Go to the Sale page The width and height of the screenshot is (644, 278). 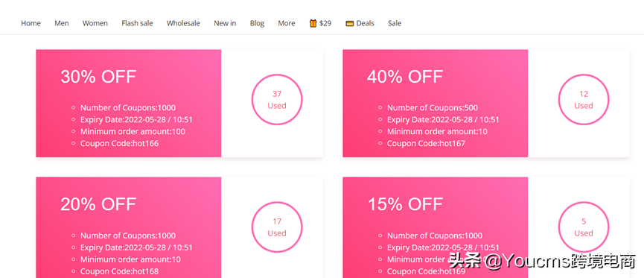395,23
